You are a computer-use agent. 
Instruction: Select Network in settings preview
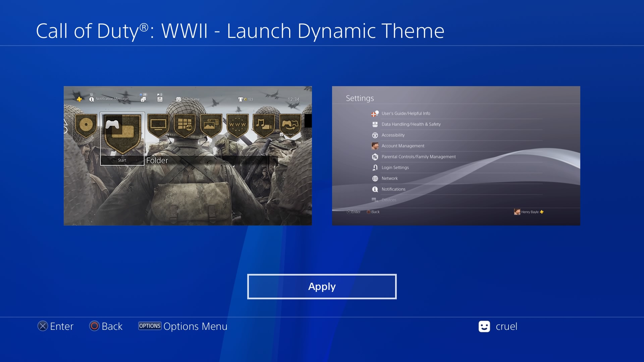(389, 178)
